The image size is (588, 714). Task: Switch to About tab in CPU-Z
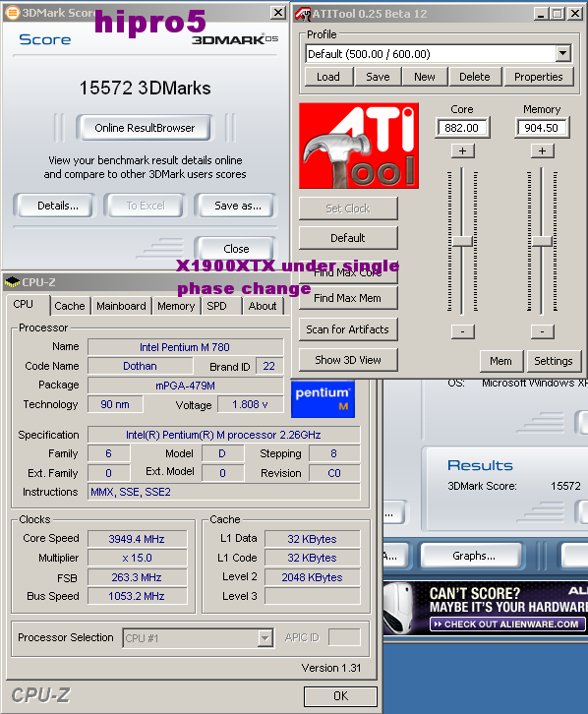pyautogui.click(x=263, y=306)
